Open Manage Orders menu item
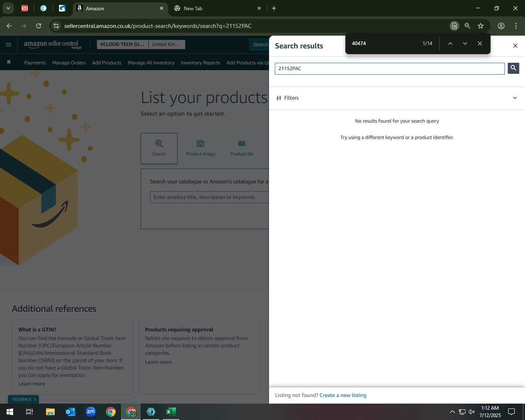Viewport: 525px width, 420px height. pos(69,63)
